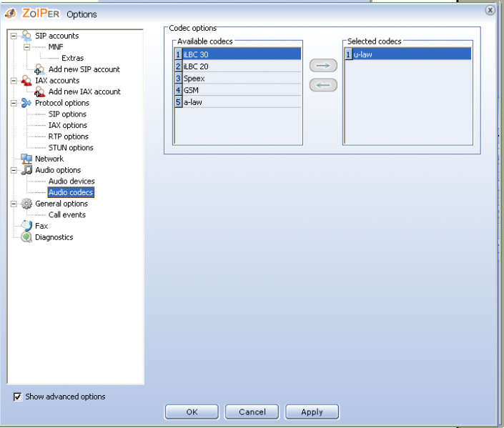Click the Audio options music note icon
The width and height of the screenshot is (504, 428).
pos(26,170)
